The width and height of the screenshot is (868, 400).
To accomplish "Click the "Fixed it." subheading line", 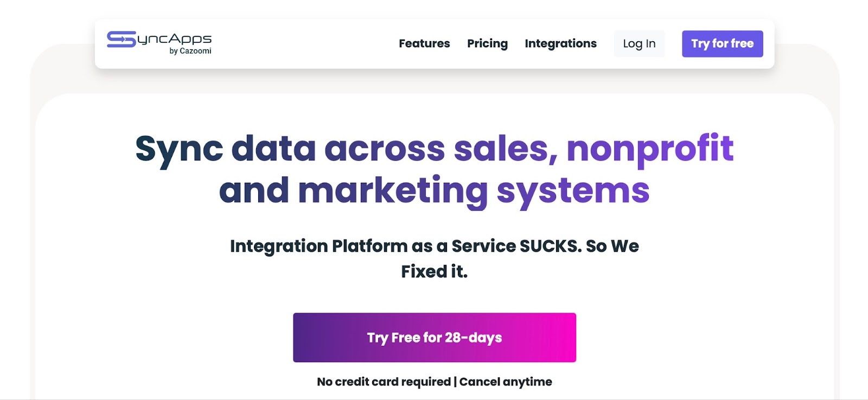I will coord(434,271).
